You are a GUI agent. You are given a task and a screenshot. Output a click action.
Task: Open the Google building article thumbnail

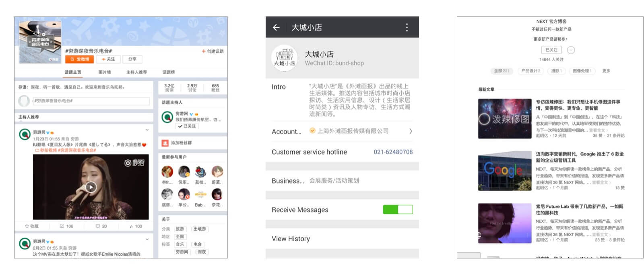pyautogui.click(x=505, y=171)
